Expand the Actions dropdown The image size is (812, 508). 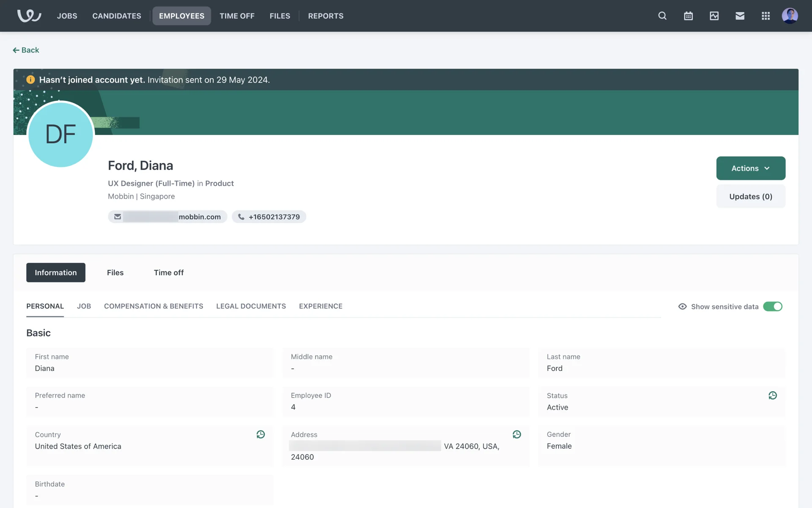pos(750,168)
